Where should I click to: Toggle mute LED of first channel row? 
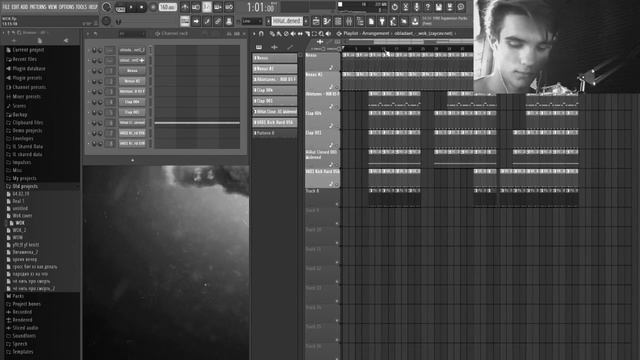pyautogui.click(x=89, y=50)
